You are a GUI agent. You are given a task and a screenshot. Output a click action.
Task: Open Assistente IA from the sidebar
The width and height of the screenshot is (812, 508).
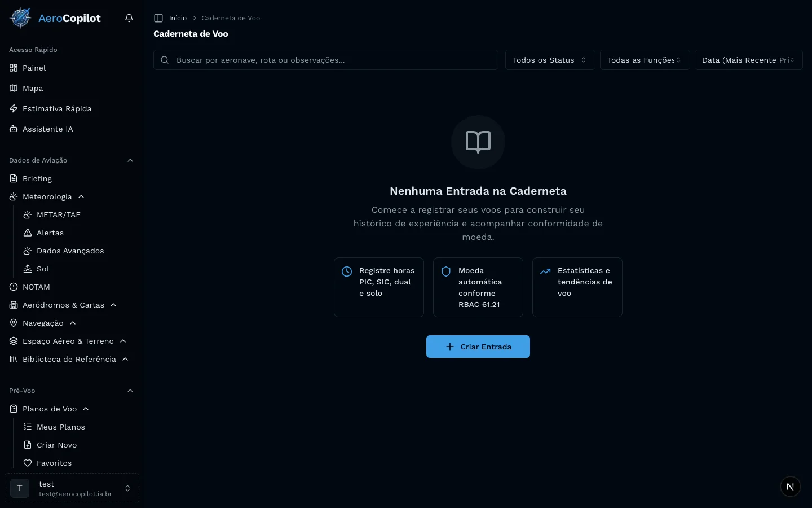point(47,129)
